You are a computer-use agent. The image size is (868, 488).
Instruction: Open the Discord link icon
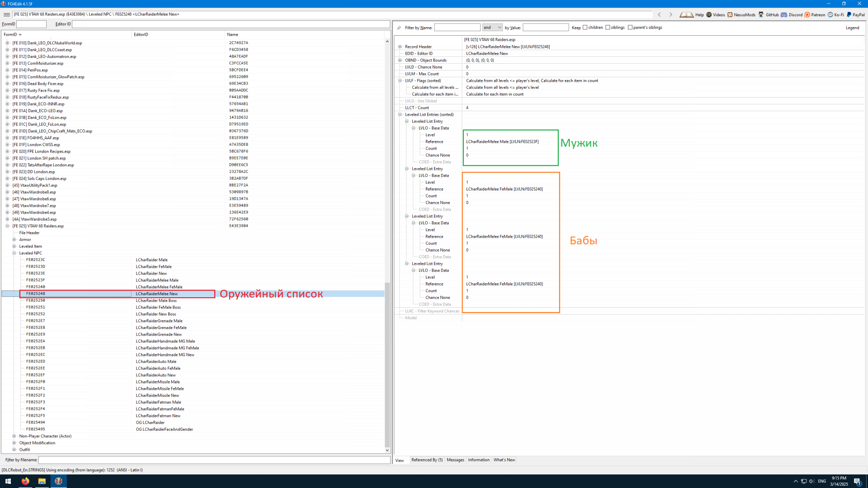[784, 14]
